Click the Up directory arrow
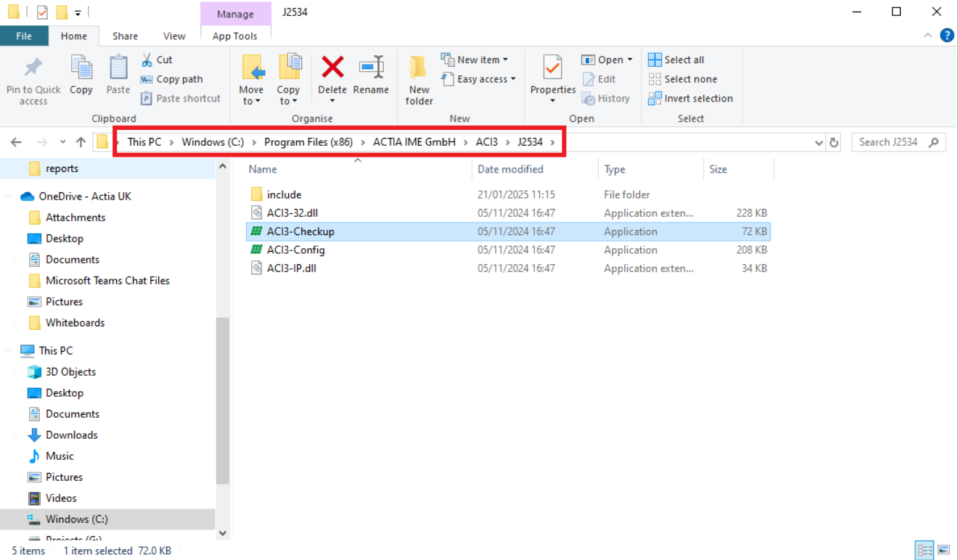This screenshot has width=958, height=560. 81,142
